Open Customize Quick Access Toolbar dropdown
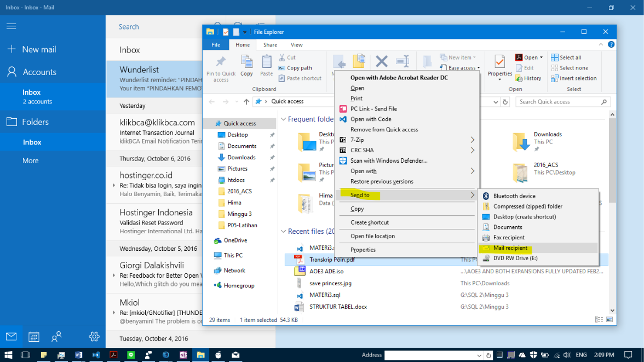 (245, 32)
